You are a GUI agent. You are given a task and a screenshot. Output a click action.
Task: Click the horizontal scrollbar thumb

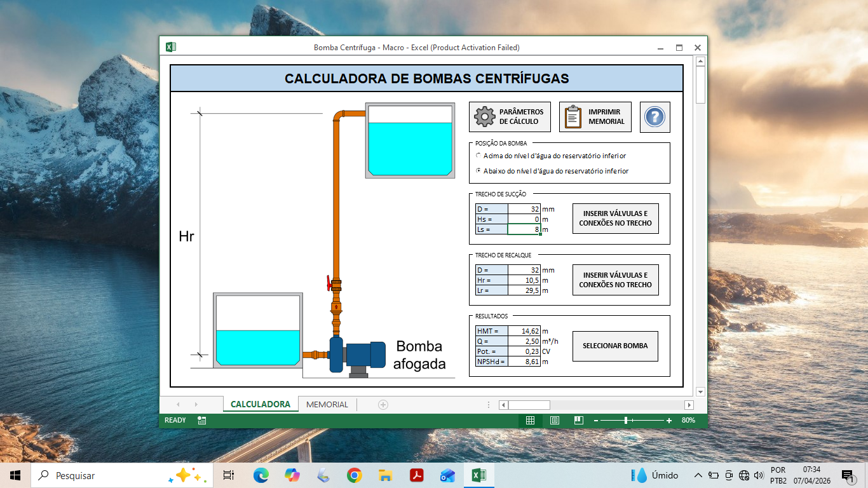pos(529,405)
